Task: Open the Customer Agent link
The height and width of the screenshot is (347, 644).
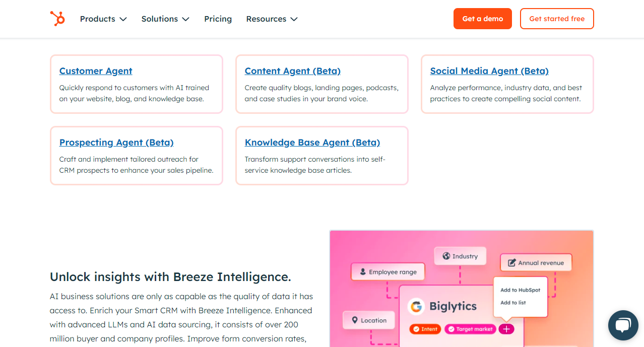Action: 96,71
